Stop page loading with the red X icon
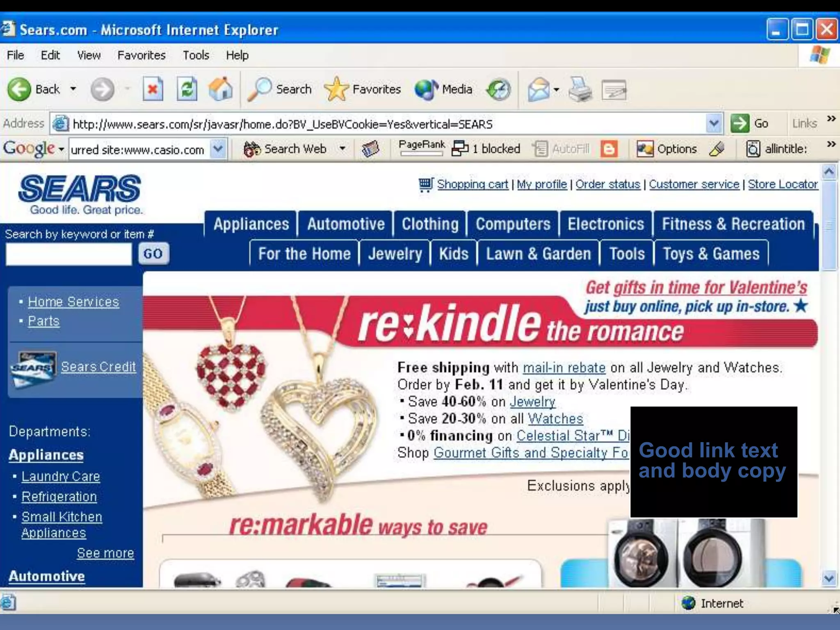This screenshot has height=630, width=840. tap(153, 89)
